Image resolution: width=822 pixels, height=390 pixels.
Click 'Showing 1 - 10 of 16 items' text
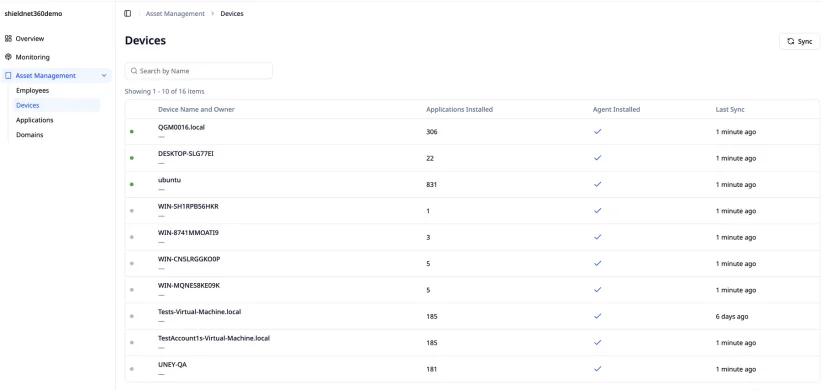point(165,91)
